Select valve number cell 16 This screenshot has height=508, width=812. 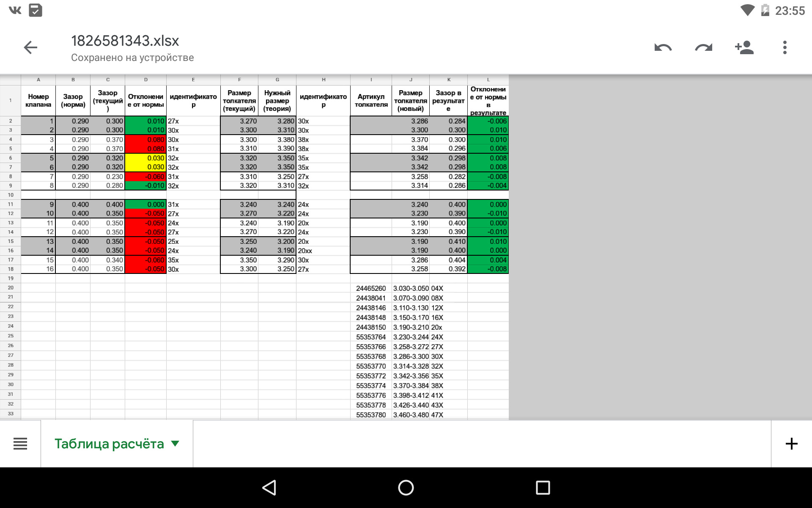38,269
